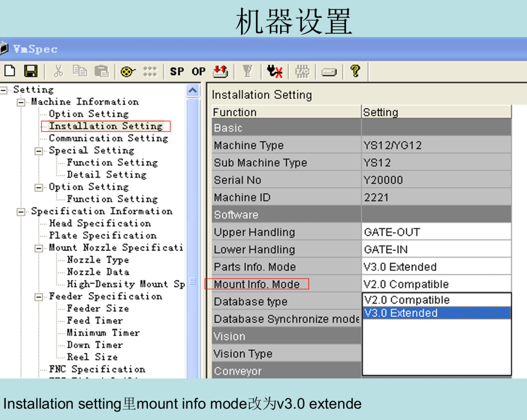Screen dimensions: 527x420
Task: Collapse the root Setting tree node
Action: point(4,90)
